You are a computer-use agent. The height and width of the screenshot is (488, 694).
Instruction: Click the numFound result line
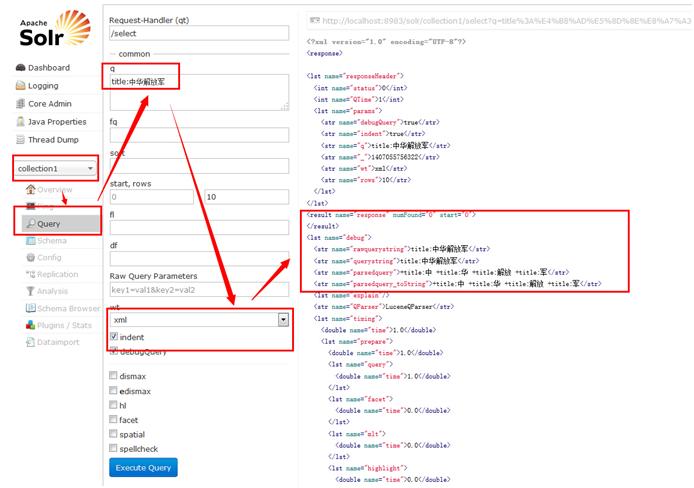point(391,215)
